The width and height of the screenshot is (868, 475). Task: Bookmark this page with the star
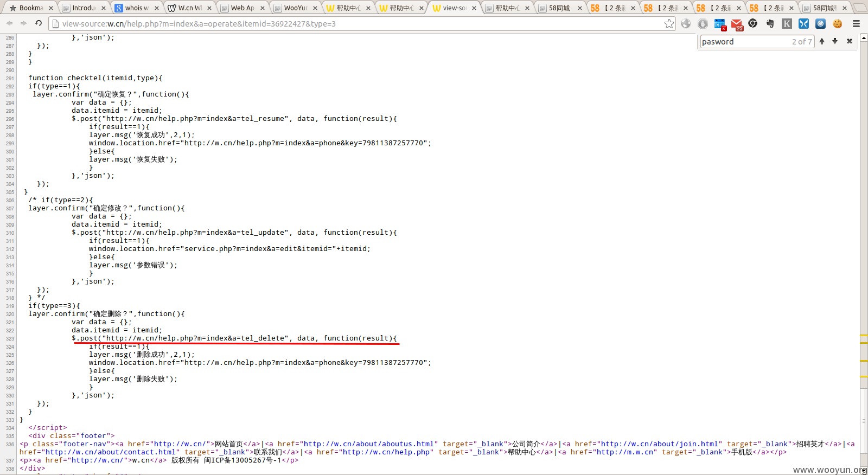click(x=669, y=23)
